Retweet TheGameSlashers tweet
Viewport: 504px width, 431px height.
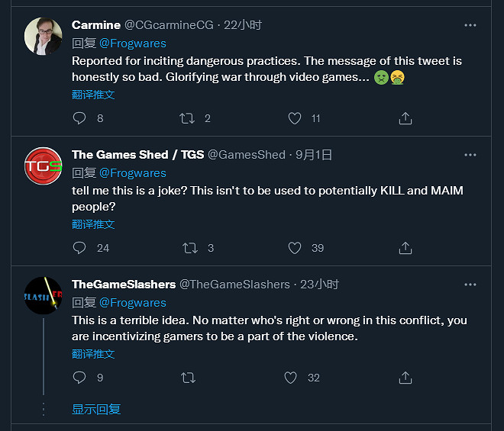(187, 378)
